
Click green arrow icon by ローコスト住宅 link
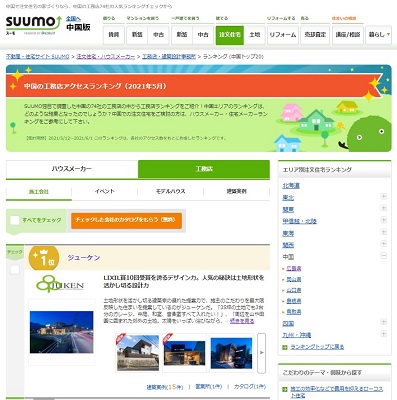(x=285, y=389)
